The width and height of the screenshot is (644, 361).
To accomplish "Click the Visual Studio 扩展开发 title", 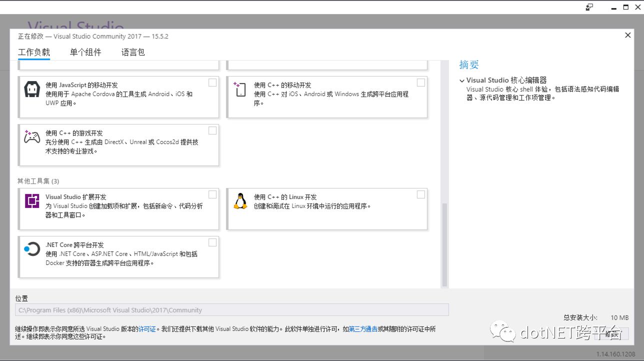I will click(x=76, y=197).
